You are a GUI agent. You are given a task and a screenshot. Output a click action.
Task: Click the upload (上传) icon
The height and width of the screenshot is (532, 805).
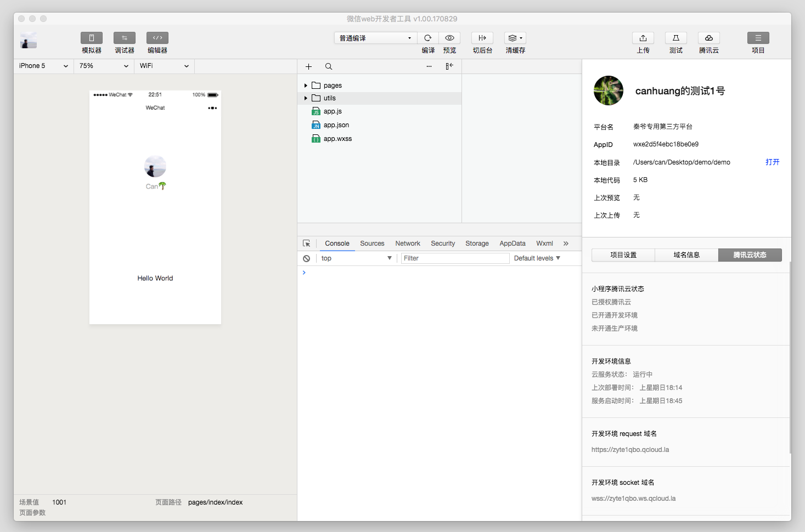coord(643,38)
